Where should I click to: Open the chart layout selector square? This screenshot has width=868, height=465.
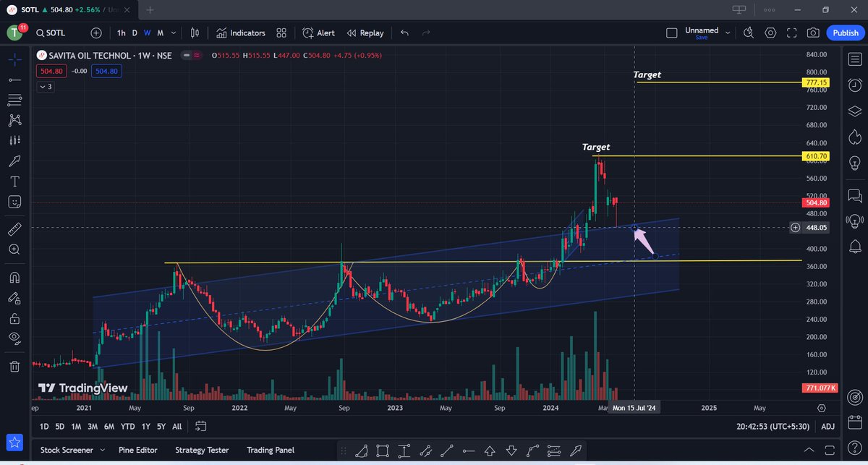(x=672, y=33)
